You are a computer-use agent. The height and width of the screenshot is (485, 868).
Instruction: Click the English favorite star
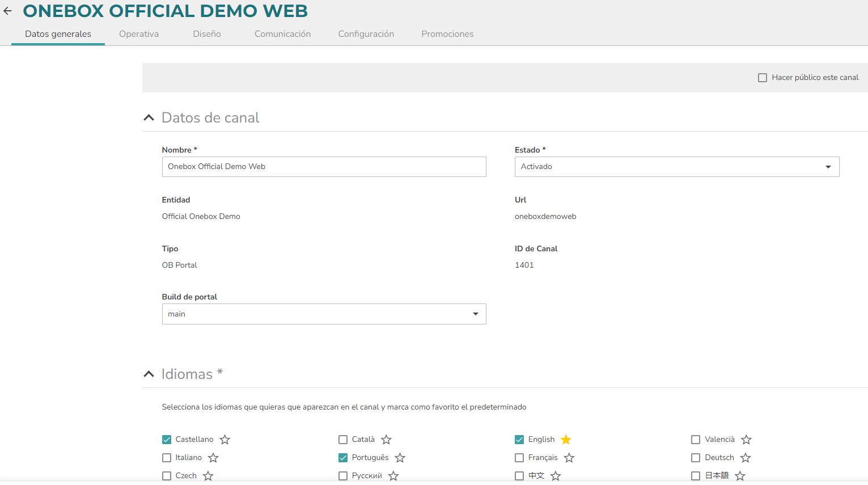[566, 440]
